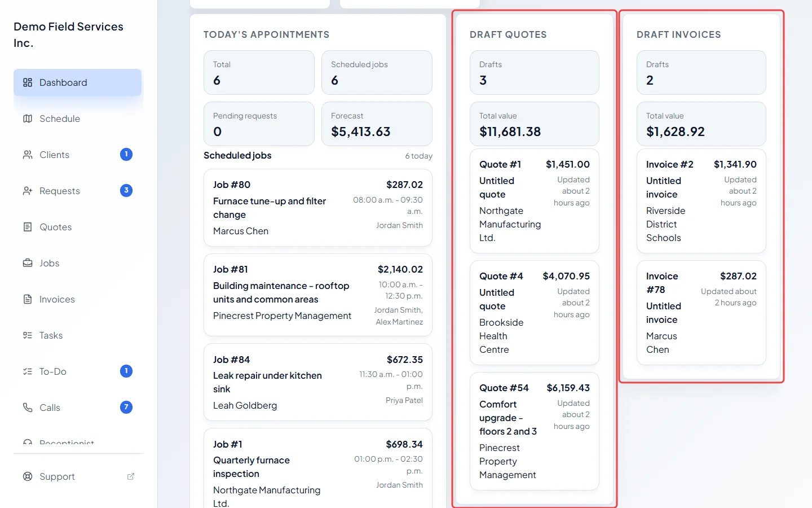812x508 pixels.
Task: Open Job #81 building maintenance card
Action: click(x=318, y=295)
